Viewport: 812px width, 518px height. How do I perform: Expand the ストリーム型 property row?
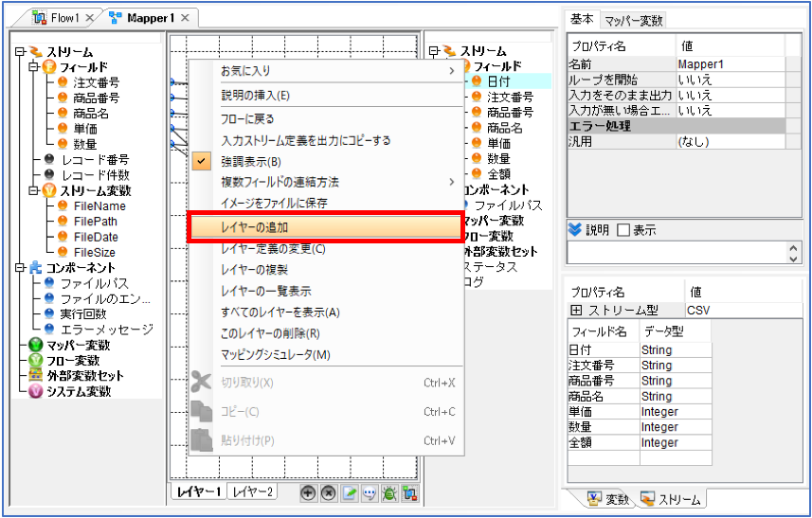(x=575, y=311)
